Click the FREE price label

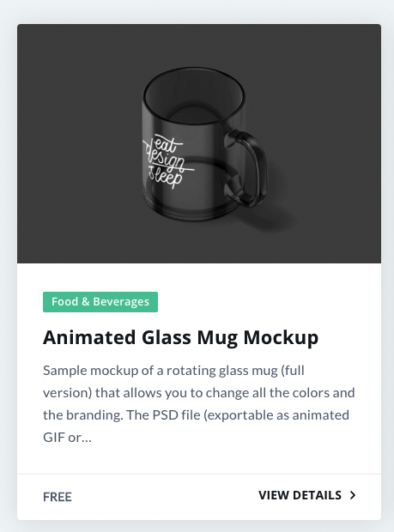(58, 497)
